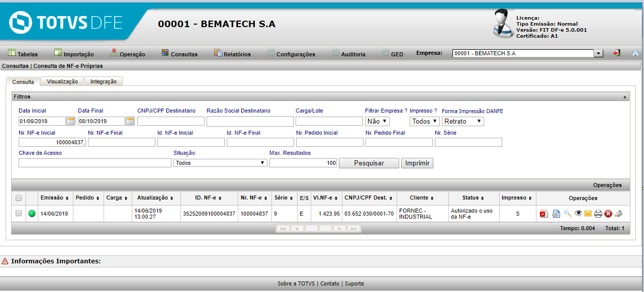Open Filtrar Empresa dropdown showing Não
Image resolution: width=644 pixels, height=292 pixels.
377,121
